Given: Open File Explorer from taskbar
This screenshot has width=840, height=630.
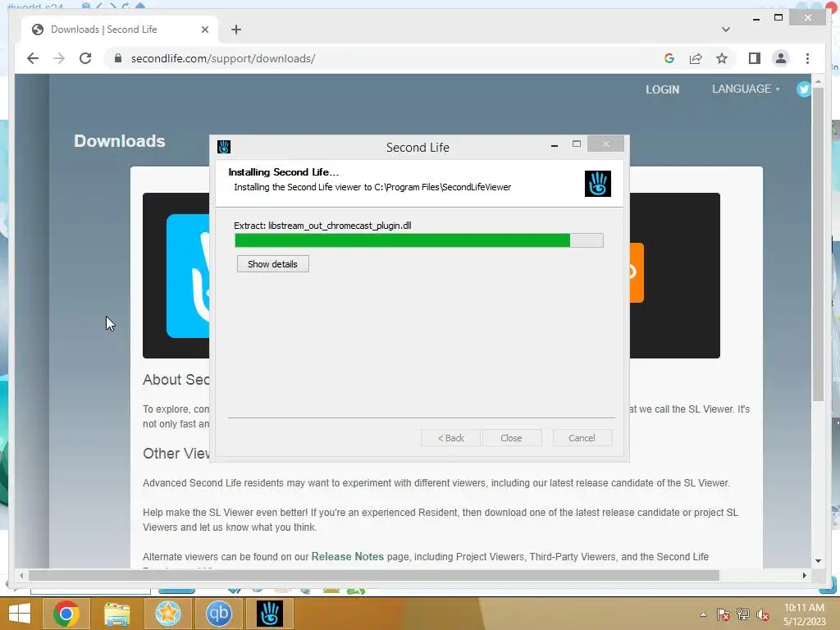Looking at the screenshot, I should (x=116, y=614).
